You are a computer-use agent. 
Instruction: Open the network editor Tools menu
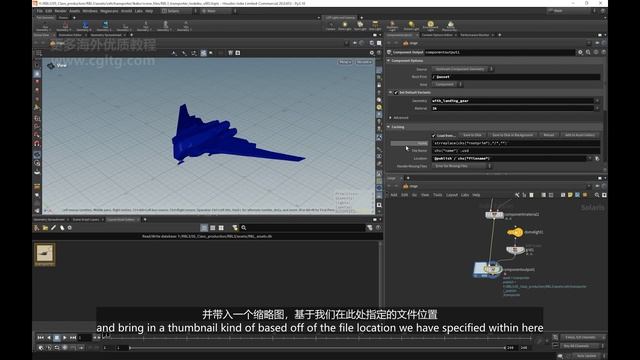pyautogui.click(x=438, y=195)
